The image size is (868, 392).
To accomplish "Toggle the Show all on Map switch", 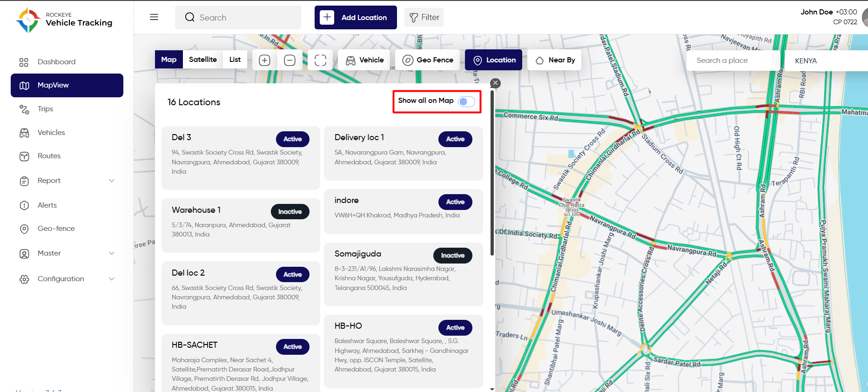I will 466,101.
